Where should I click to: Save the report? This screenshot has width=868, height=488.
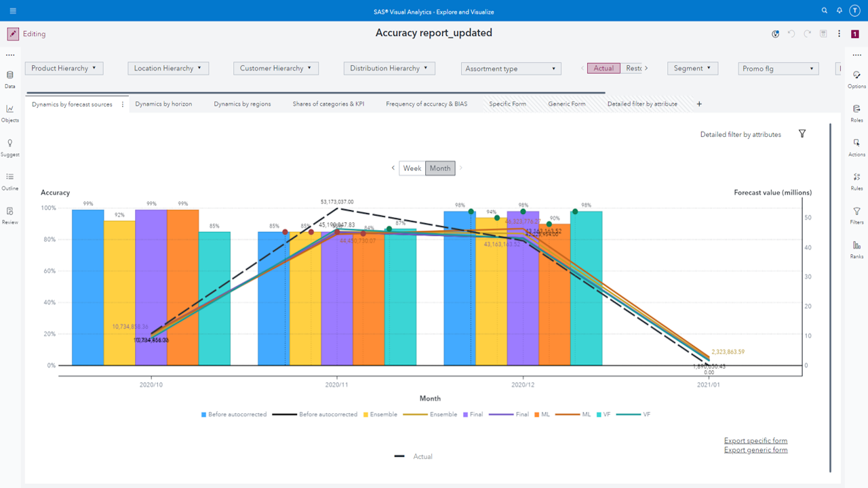823,34
